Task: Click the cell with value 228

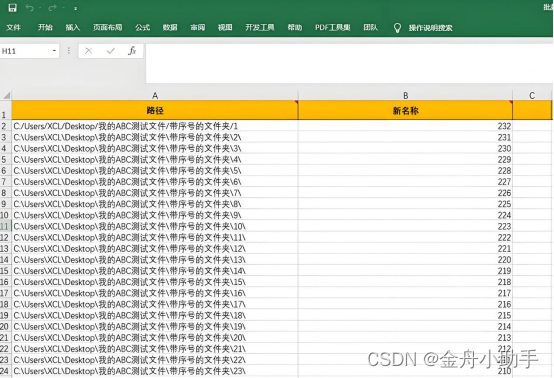Action: [405, 171]
